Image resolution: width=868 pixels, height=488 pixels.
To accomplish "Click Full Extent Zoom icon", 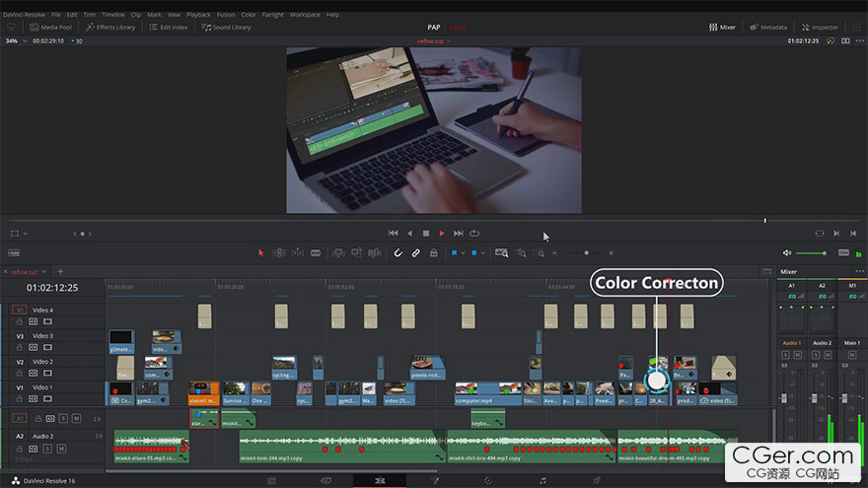I will [501, 252].
